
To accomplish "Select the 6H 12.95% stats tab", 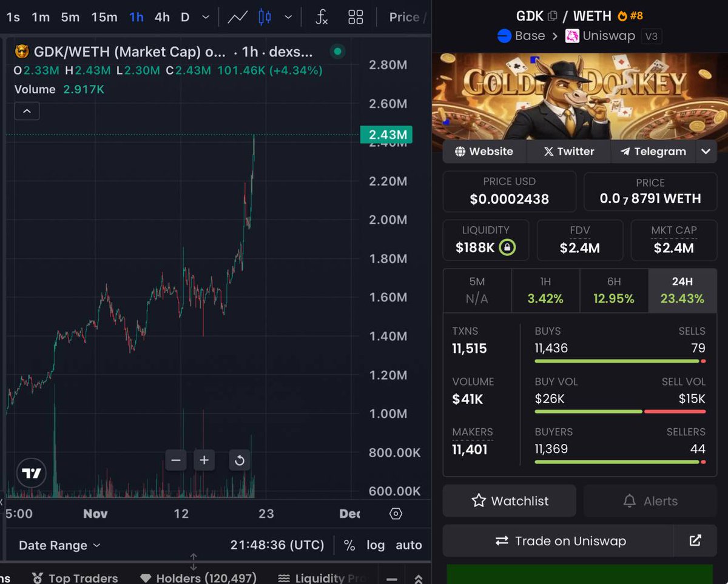I will (614, 290).
